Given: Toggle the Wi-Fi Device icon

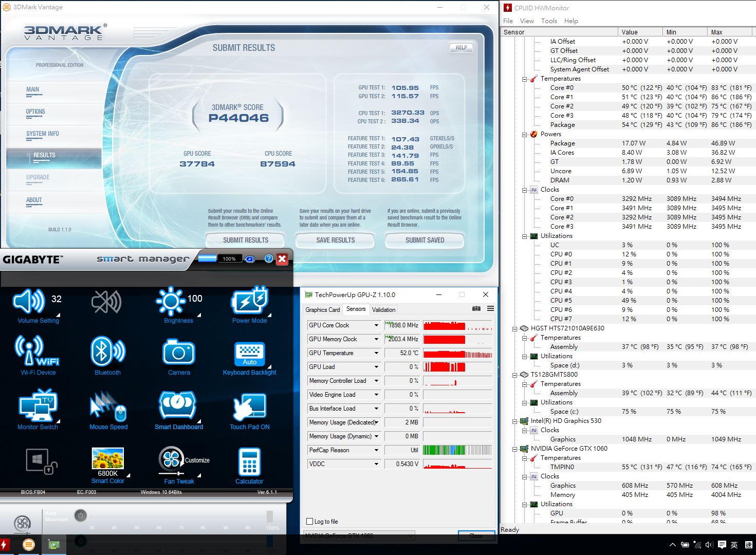Looking at the screenshot, I should click(38, 351).
